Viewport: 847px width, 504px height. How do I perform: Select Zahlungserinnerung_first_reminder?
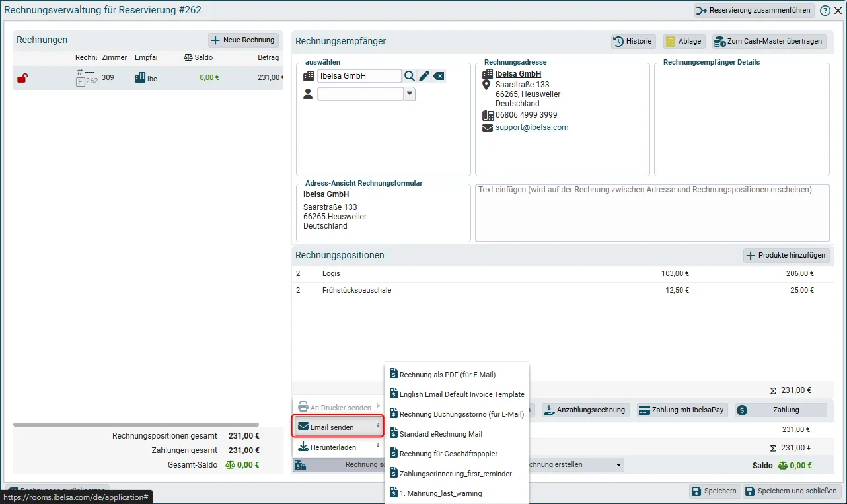[457, 474]
